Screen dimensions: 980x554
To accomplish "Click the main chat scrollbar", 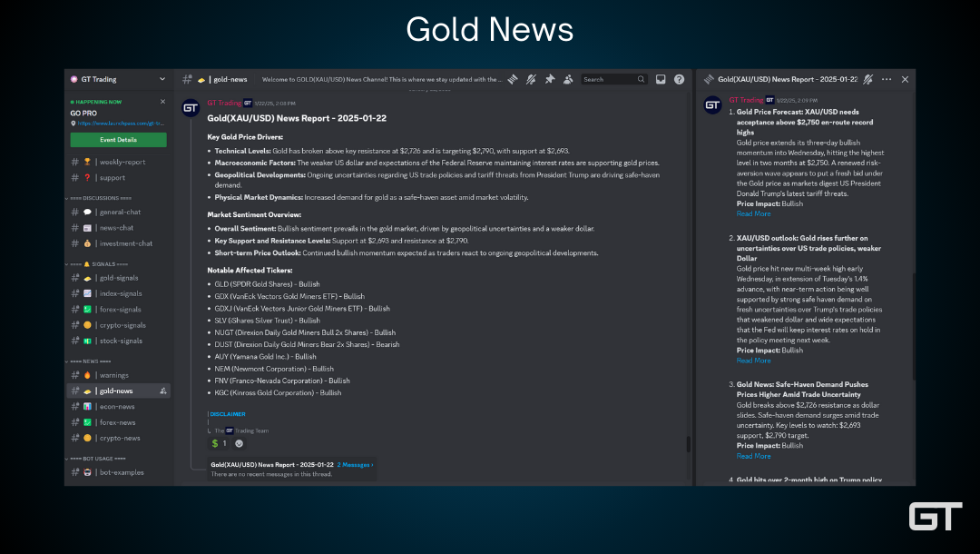I will click(x=689, y=444).
